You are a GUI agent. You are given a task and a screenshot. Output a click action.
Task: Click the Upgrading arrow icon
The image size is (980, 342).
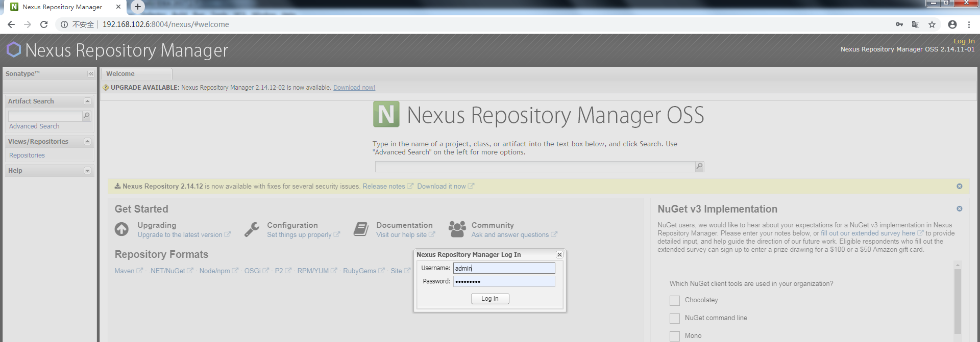121,229
